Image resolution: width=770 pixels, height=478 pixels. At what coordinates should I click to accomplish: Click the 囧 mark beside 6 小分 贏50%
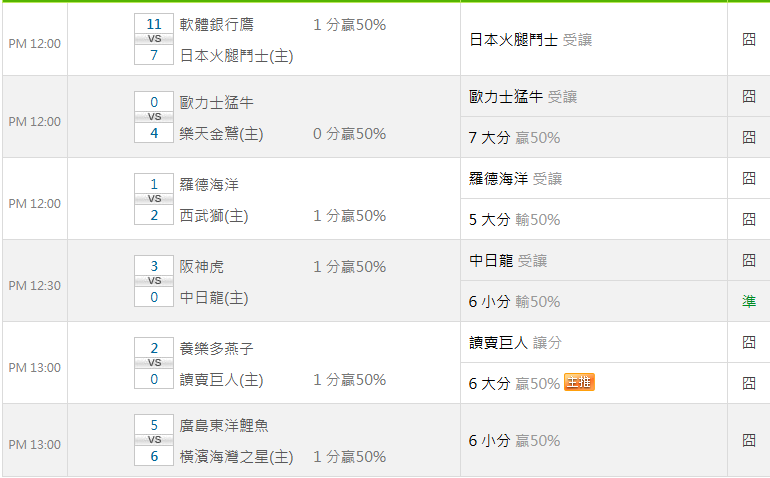(748, 440)
